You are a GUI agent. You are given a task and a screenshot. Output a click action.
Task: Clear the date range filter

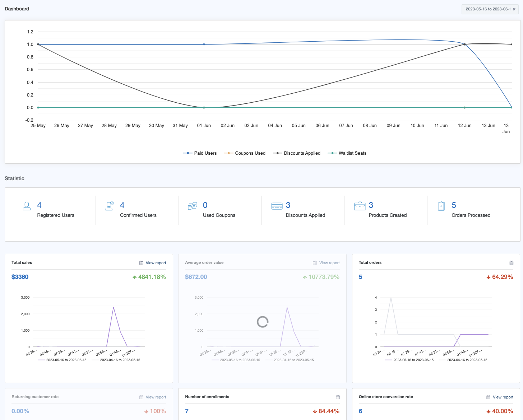[x=514, y=9]
